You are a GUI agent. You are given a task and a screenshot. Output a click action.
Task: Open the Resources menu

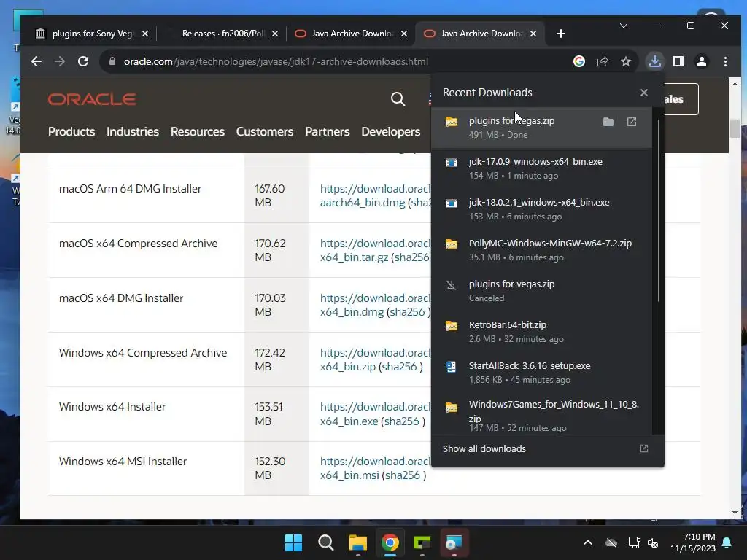point(197,131)
